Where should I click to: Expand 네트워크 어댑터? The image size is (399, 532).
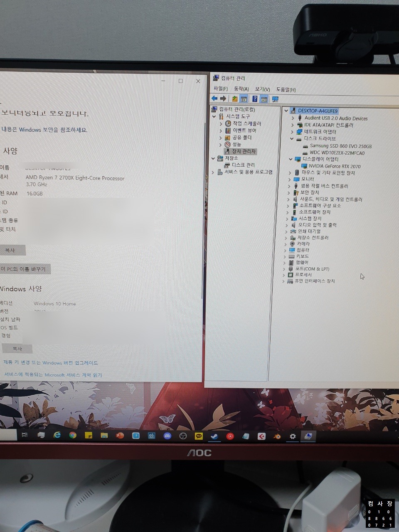point(292,132)
